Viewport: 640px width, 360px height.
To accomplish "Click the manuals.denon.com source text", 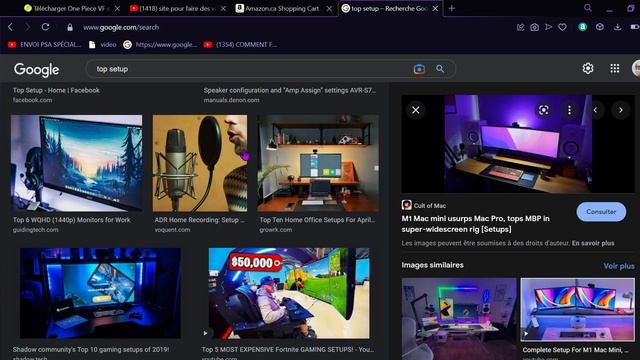I will 231,100.
